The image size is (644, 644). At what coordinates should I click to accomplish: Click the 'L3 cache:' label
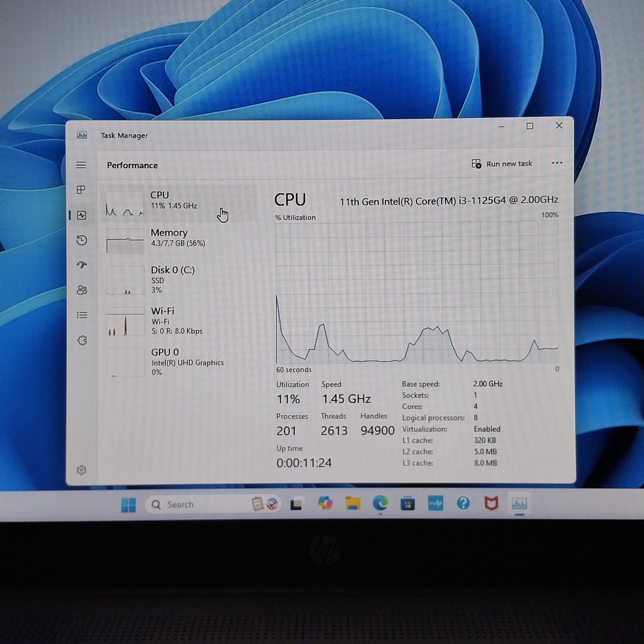[x=418, y=463]
